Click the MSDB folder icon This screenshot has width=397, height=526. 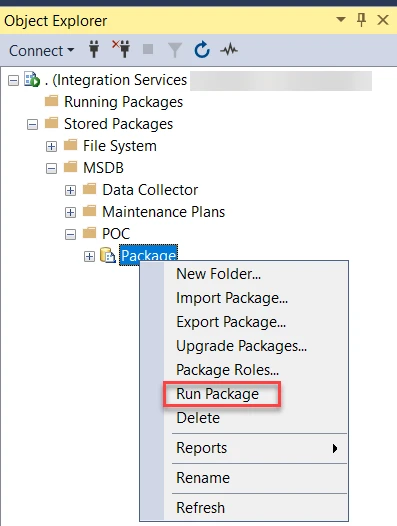click(x=70, y=166)
